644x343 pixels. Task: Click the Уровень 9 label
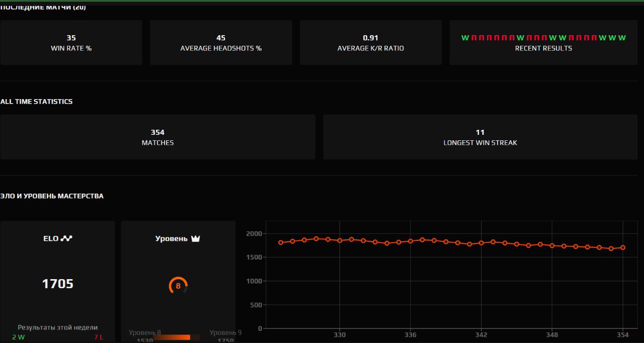[225, 332]
